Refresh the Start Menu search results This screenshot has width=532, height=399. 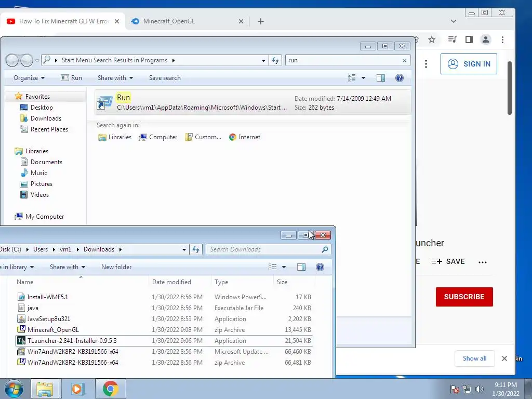pos(275,60)
